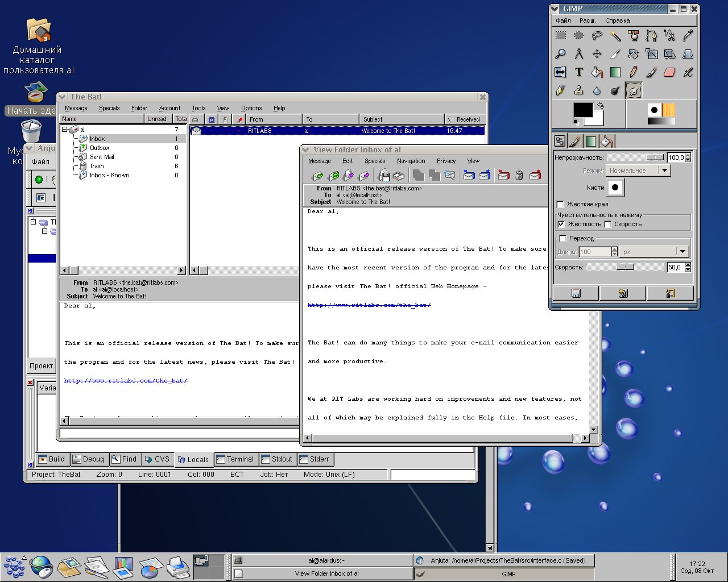
Task: Select the Clone stamp tool
Action: pyautogui.click(x=579, y=90)
